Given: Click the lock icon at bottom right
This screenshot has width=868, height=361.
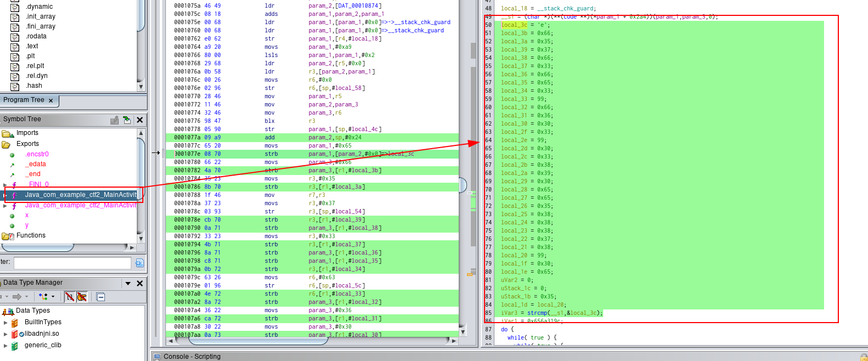Looking at the screenshot, I should (864, 357).
